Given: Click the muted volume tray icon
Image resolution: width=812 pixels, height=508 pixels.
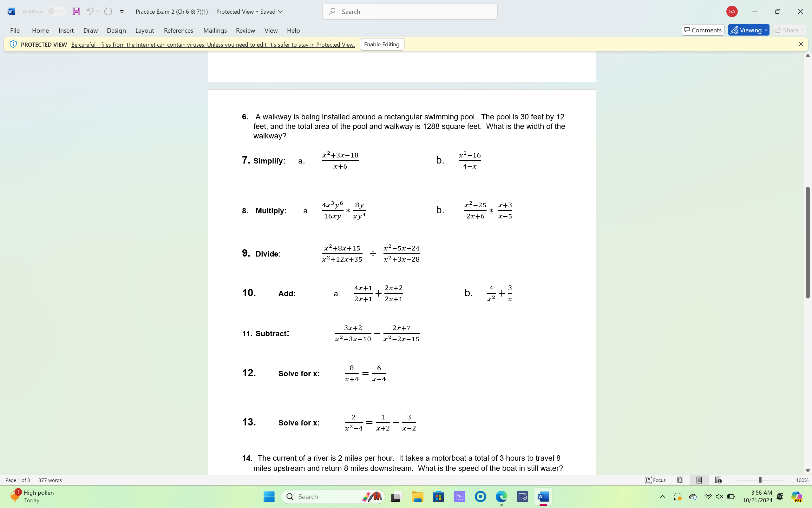Looking at the screenshot, I should click(719, 497).
